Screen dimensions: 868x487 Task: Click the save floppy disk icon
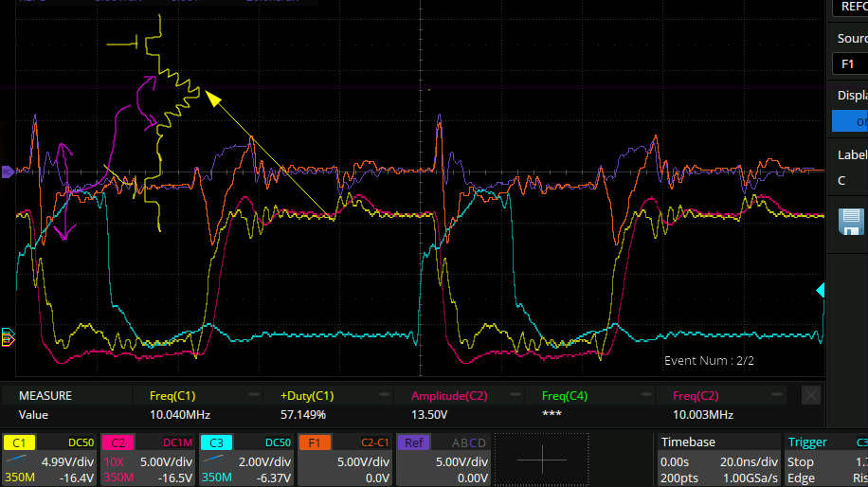pyautogui.click(x=850, y=222)
